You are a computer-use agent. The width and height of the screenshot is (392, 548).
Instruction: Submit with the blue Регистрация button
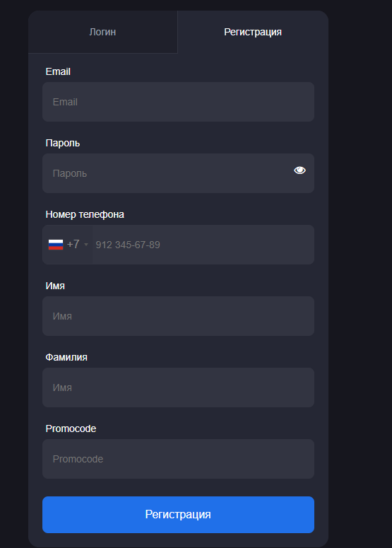[178, 515]
